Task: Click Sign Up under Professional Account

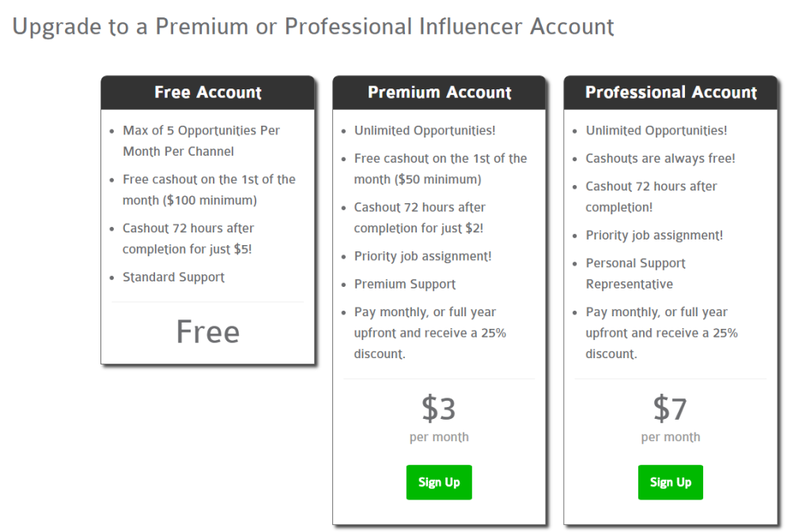Action: click(x=670, y=482)
